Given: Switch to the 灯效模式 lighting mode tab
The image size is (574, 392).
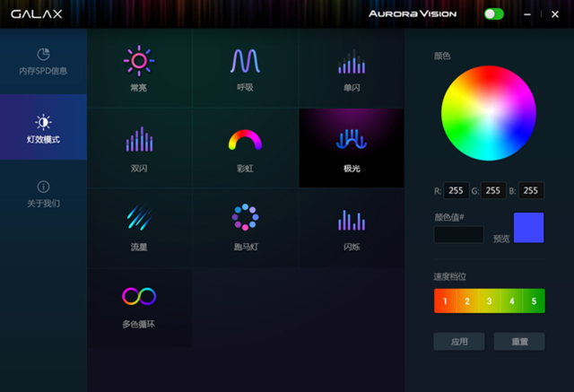Looking at the screenshot, I should pos(43,128).
